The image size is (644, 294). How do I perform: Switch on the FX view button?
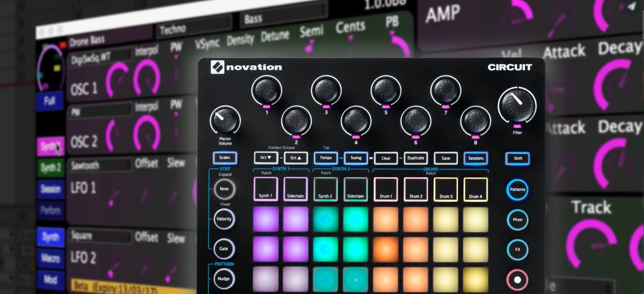pyautogui.click(x=517, y=250)
